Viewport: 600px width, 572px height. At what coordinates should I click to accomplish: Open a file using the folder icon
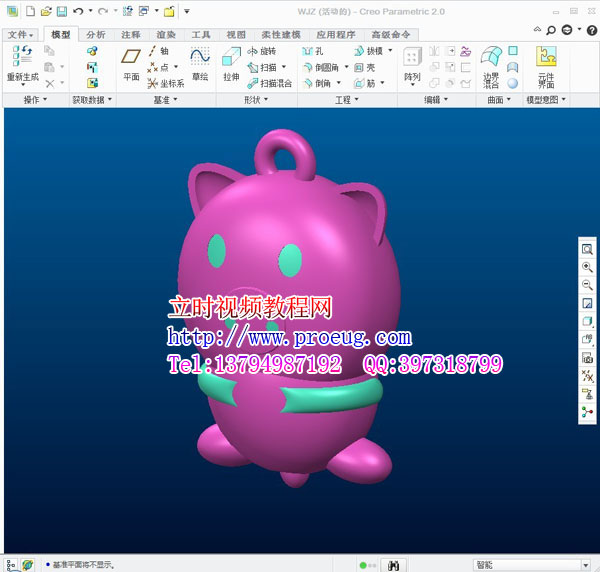46,11
